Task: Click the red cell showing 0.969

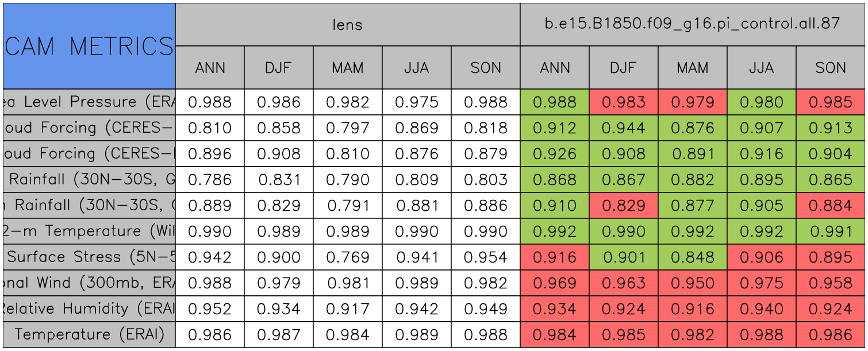Action: click(x=555, y=283)
